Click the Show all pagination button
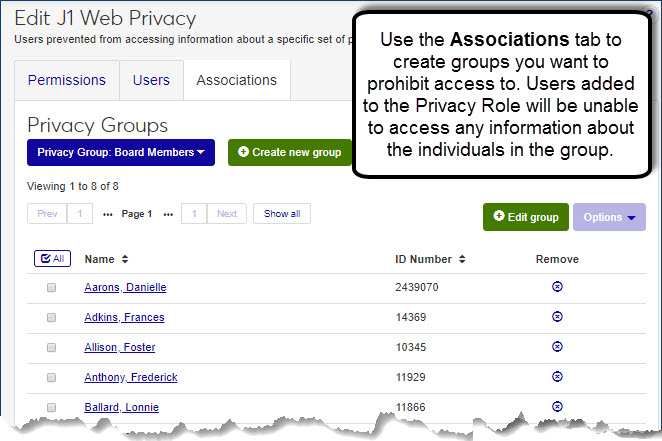The width and height of the screenshot is (662, 441). pos(282,214)
